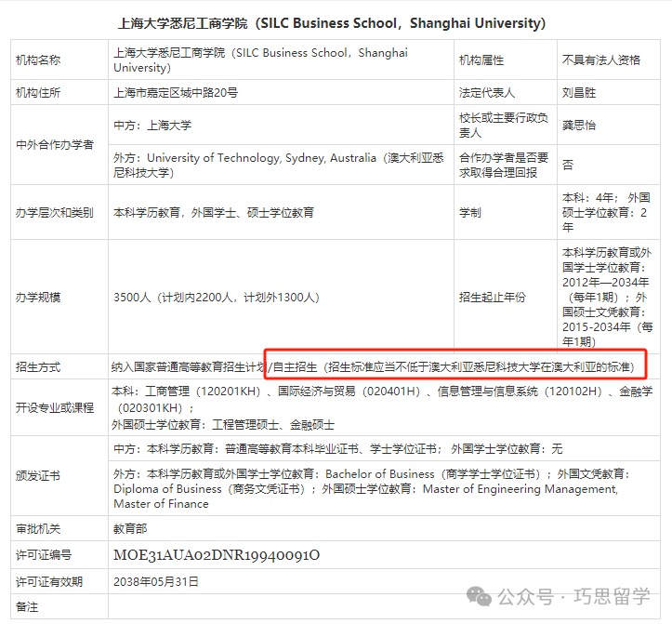Select the value 3500人（计划内2200人，计划外1300人）

pos(217,298)
